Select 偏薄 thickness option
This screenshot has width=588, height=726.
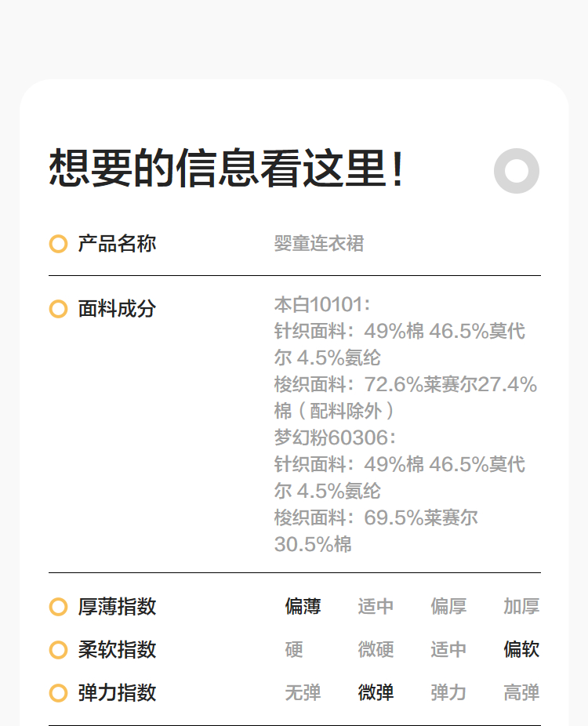coord(303,607)
